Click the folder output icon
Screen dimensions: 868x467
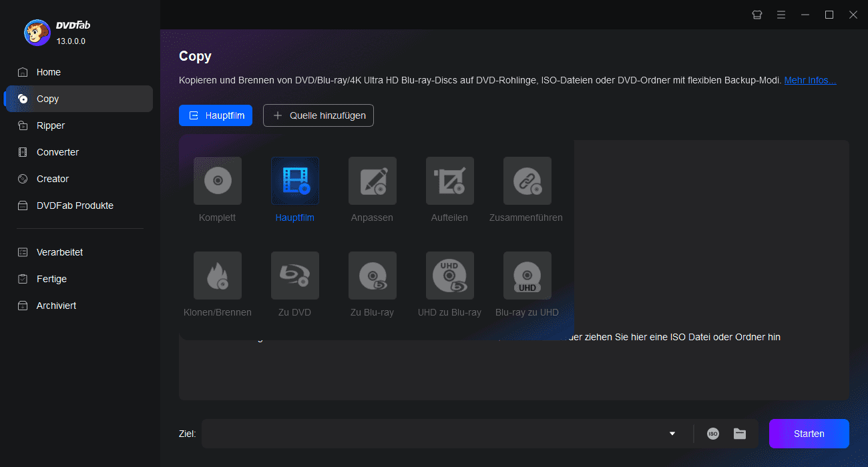pyautogui.click(x=740, y=434)
